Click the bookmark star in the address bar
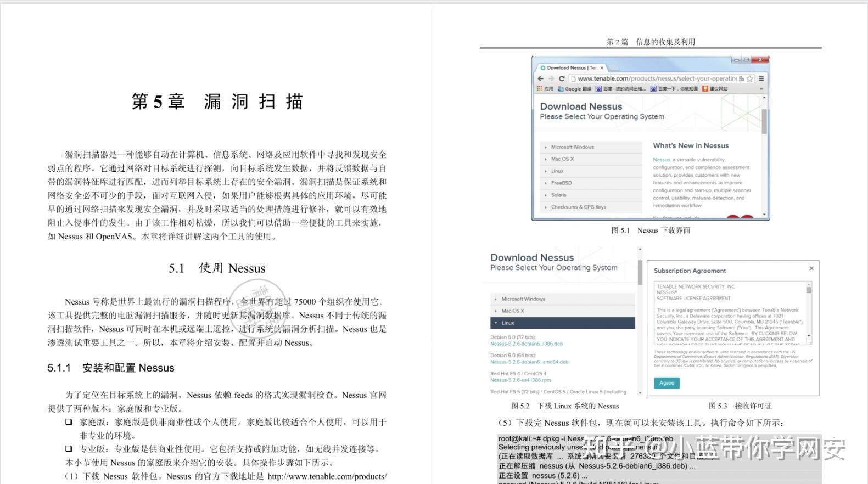Screen dimensions: 868x484 [x=750, y=78]
